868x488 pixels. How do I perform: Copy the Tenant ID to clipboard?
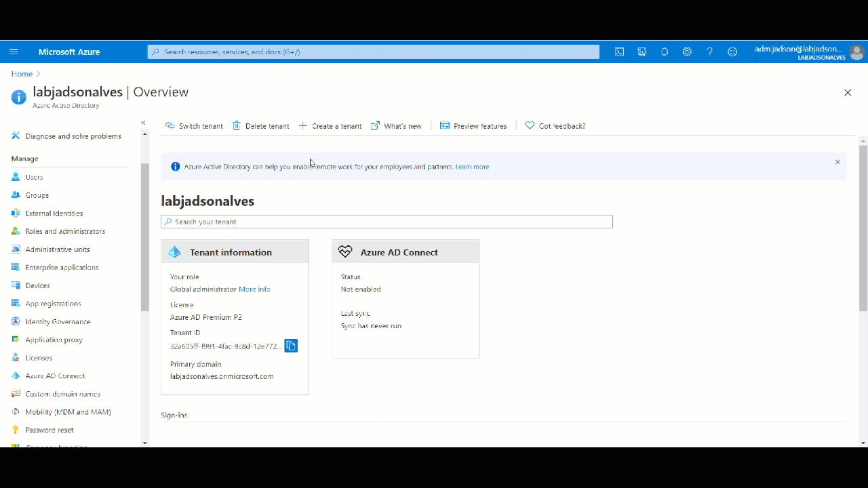(x=291, y=346)
